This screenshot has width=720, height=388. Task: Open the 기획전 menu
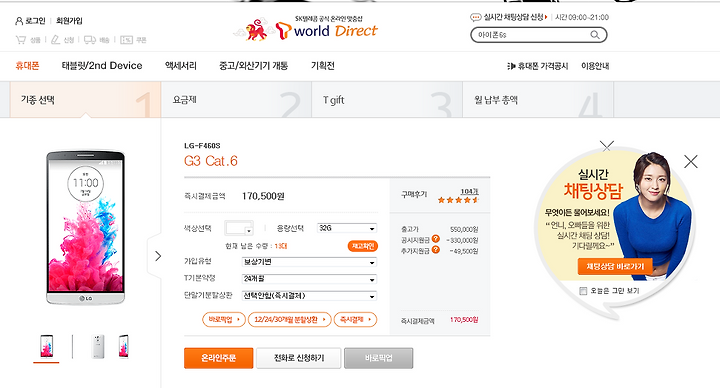point(323,66)
